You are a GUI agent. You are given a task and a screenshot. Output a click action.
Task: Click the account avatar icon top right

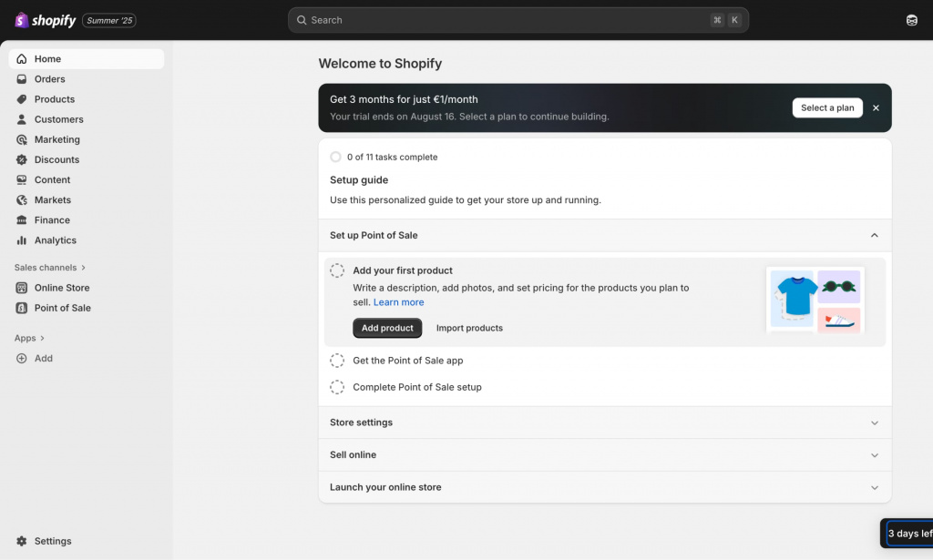911,20
